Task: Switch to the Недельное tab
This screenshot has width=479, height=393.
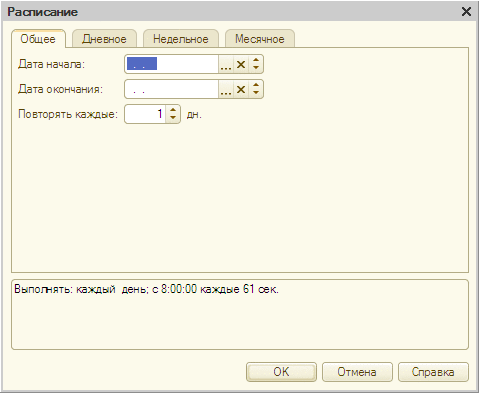Action: pyautogui.click(x=181, y=39)
